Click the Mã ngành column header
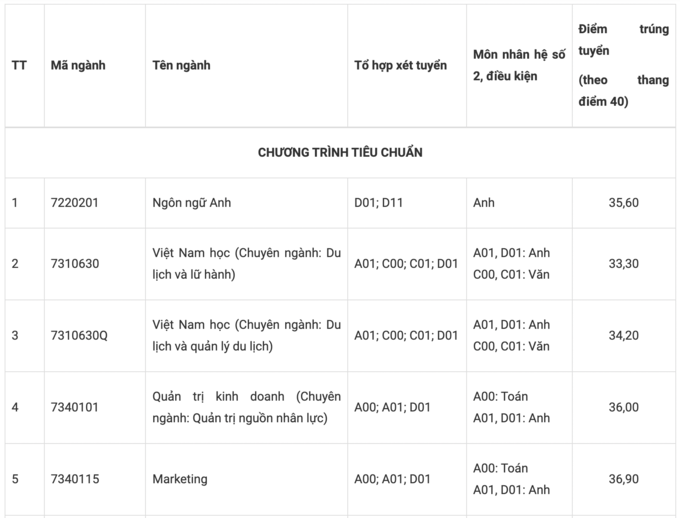 pos(78,66)
